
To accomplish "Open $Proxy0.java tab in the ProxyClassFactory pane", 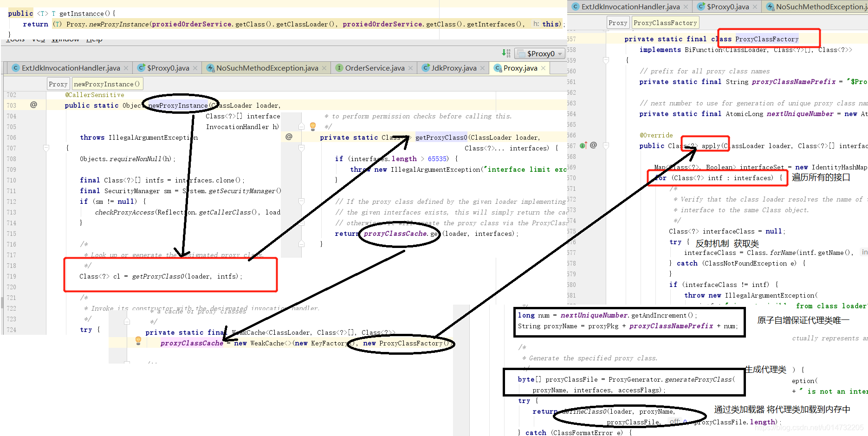I will click(x=728, y=7).
